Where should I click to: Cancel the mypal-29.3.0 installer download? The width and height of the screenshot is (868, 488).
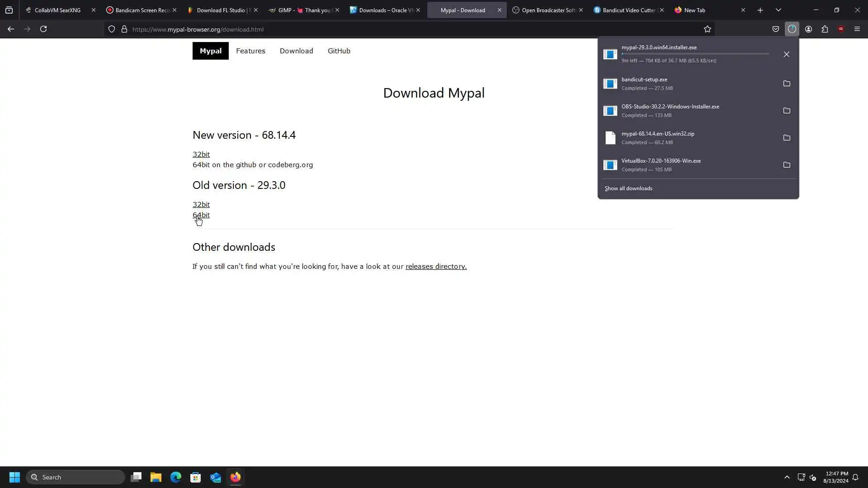(787, 54)
